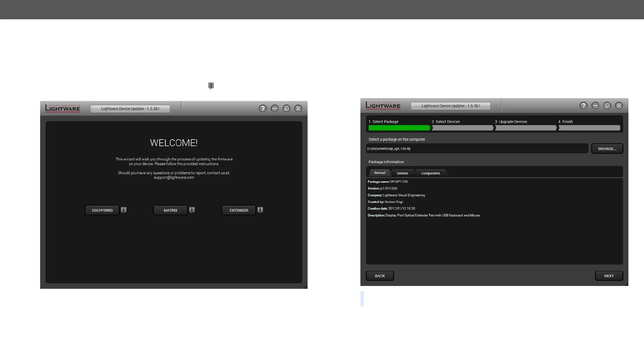Choose the 25G HYBRID updater

click(x=102, y=210)
